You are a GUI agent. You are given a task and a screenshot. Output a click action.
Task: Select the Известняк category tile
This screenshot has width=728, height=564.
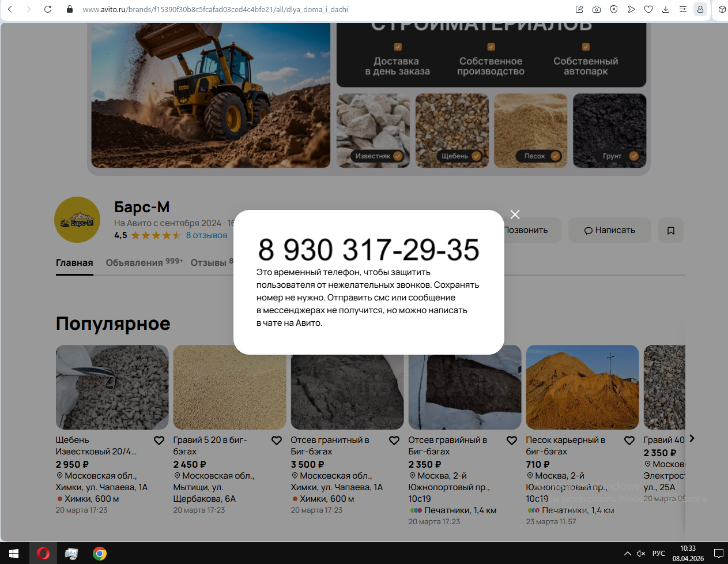[x=373, y=131]
